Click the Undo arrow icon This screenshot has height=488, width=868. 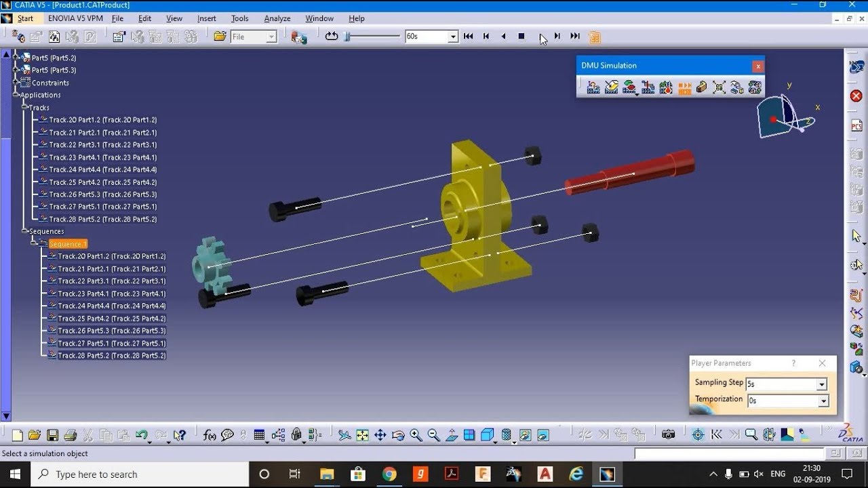142,435
